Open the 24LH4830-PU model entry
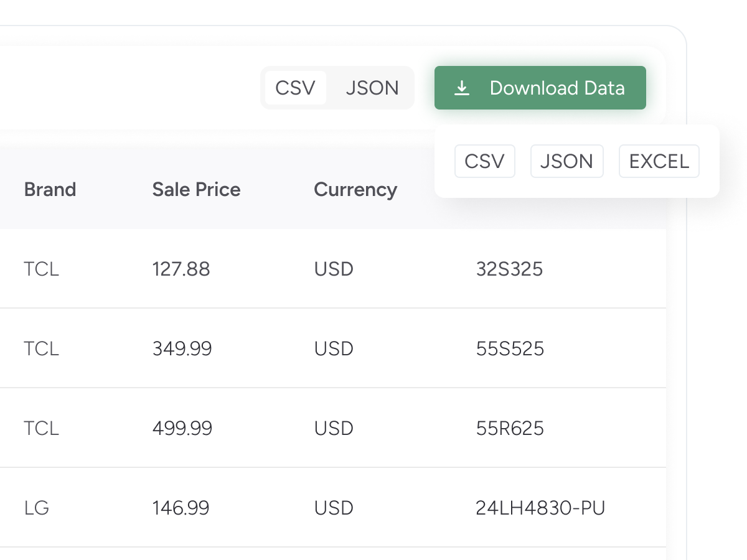Image resolution: width=747 pixels, height=560 pixels. (540, 508)
